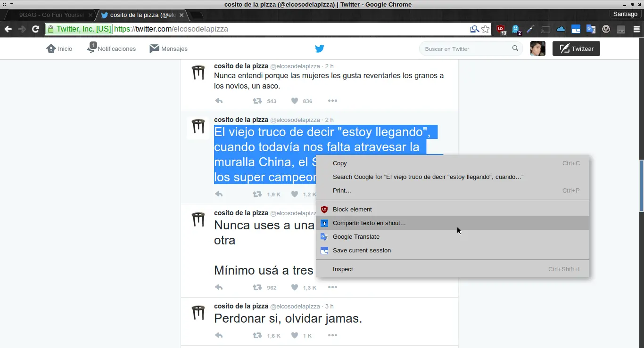Reply to the 'reventarles los granos' tweet
Viewport: 644px width, 348px height.
219,101
